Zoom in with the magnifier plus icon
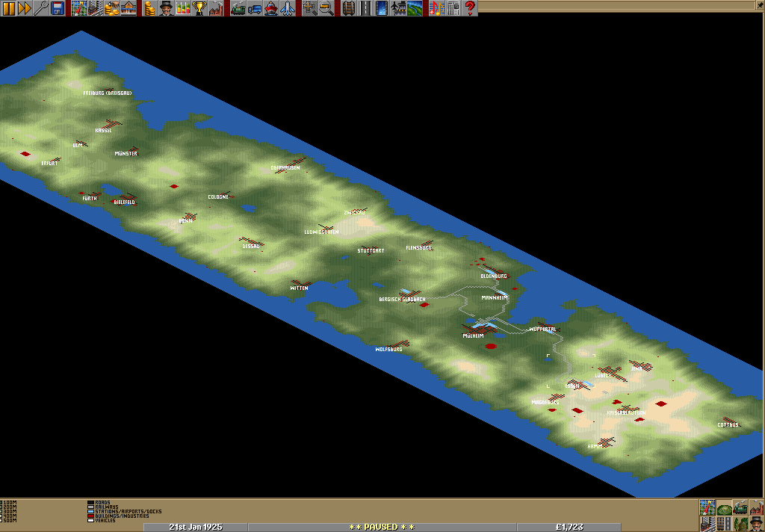Screen dimensions: 765x532 [x=309, y=8]
